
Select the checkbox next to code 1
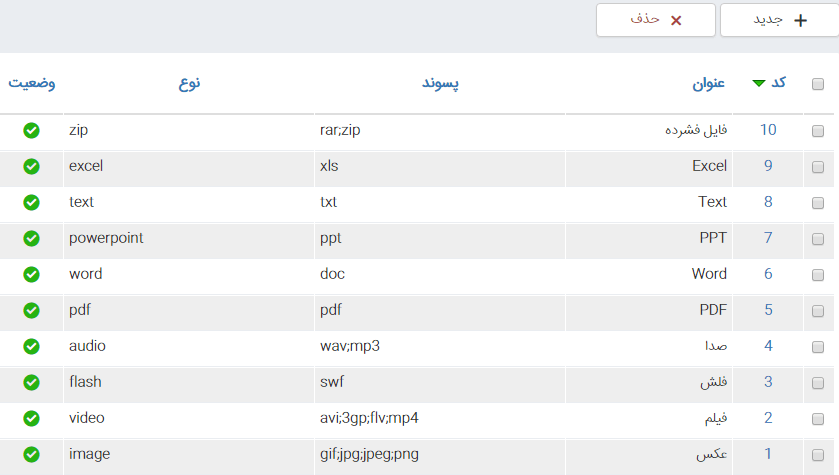(817, 455)
